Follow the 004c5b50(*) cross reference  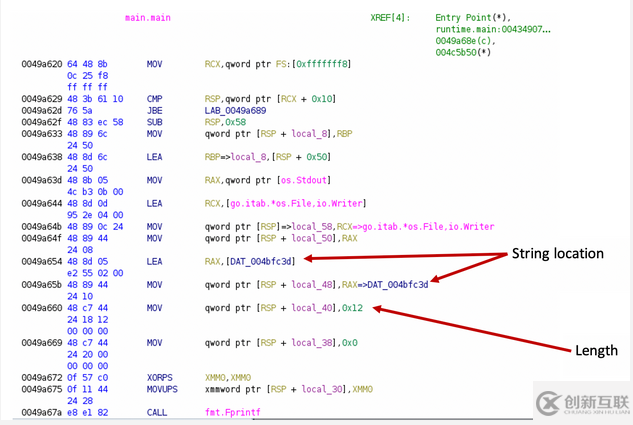(x=463, y=52)
